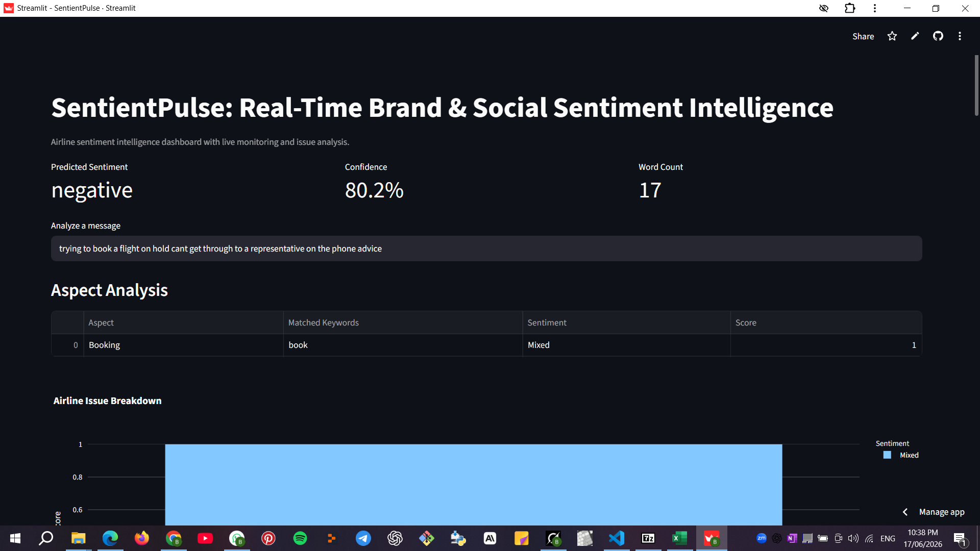980x551 pixels.
Task: Open the GitHub repository icon
Action: click(x=938, y=36)
